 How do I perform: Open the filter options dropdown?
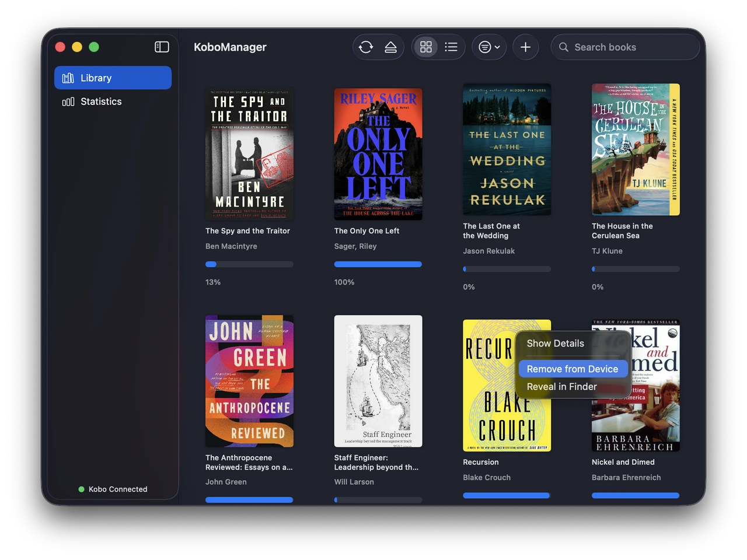point(489,47)
